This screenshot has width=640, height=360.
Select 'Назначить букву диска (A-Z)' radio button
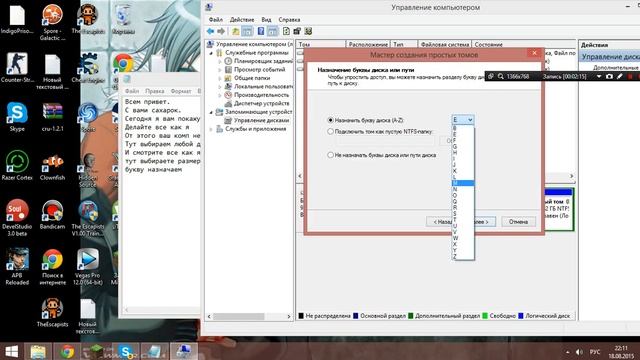(331, 120)
